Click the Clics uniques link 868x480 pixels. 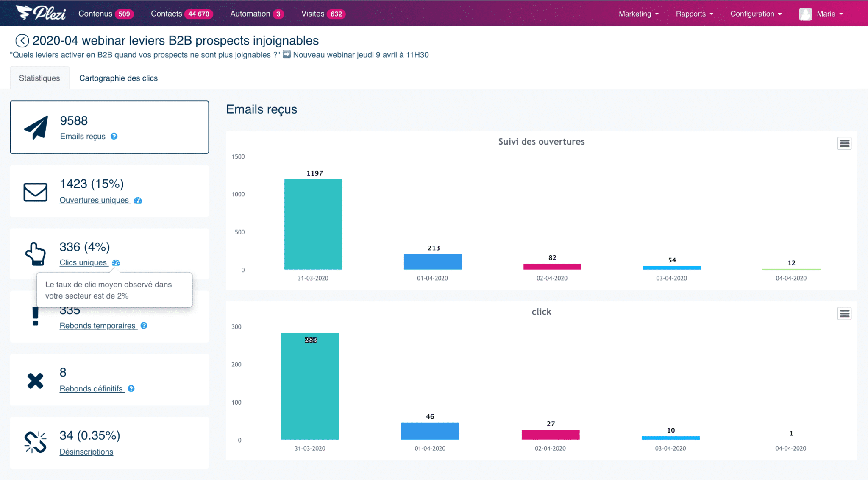(83, 262)
